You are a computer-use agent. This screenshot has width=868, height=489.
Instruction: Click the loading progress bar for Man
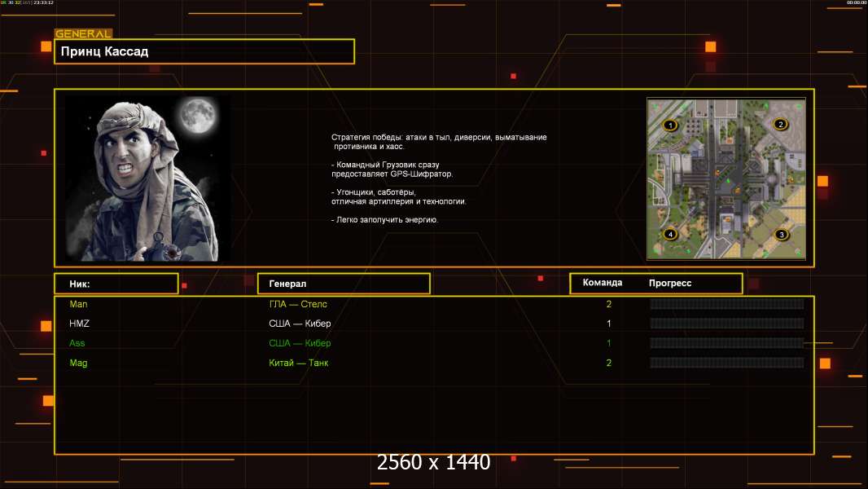(726, 304)
